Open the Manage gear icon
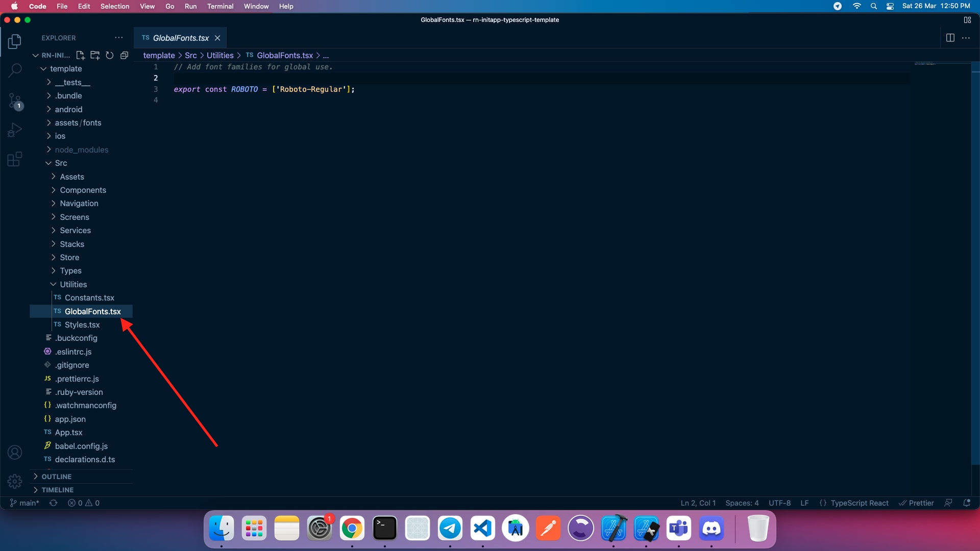This screenshot has width=980, height=551. (14, 481)
